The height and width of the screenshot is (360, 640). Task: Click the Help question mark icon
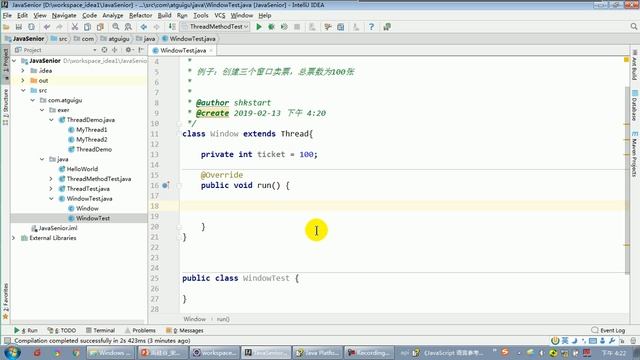tap(371, 27)
